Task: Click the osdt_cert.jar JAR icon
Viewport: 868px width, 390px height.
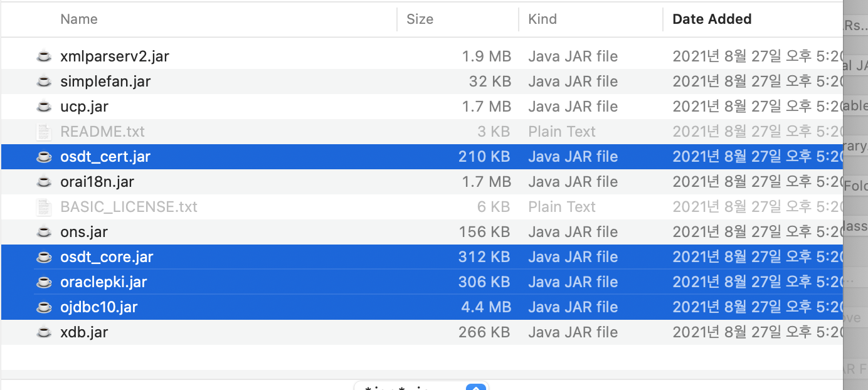Action: pyautogui.click(x=43, y=157)
